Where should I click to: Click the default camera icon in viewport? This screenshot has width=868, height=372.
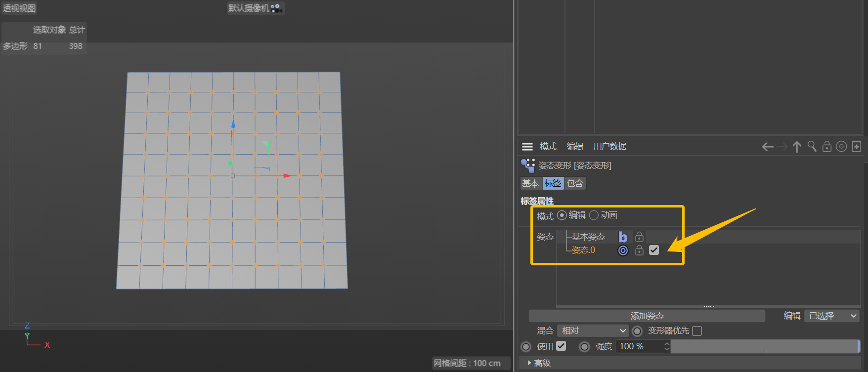point(276,8)
